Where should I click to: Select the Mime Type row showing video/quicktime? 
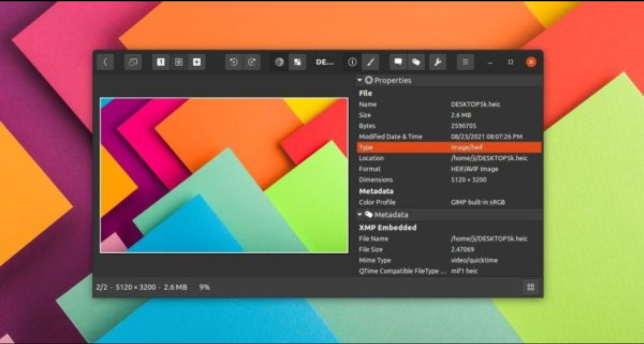tap(449, 260)
